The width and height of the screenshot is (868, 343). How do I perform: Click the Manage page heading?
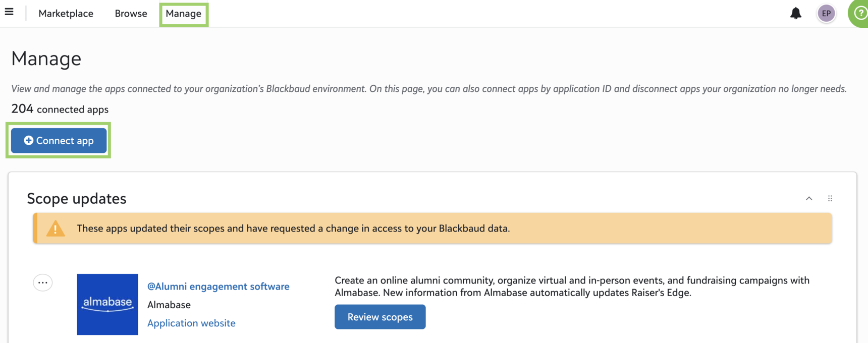point(46,59)
